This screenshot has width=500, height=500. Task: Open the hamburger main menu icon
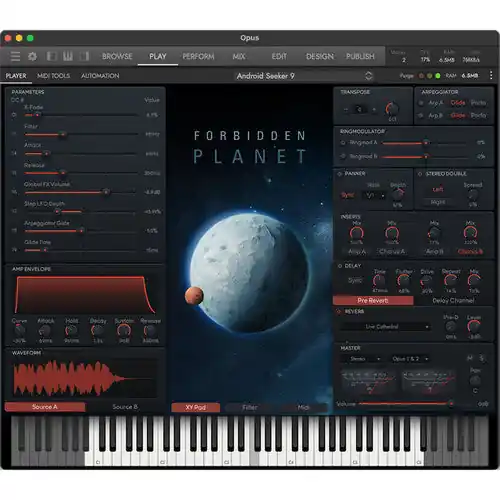(x=15, y=56)
